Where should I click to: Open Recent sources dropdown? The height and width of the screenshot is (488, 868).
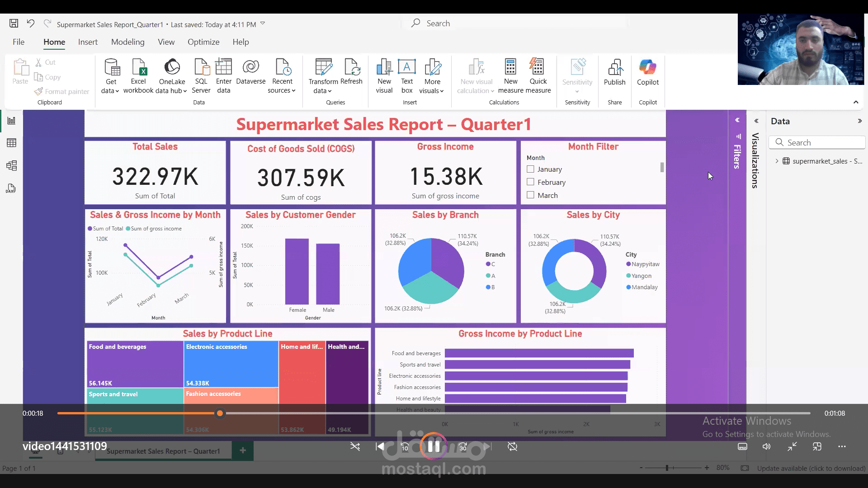click(293, 91)
